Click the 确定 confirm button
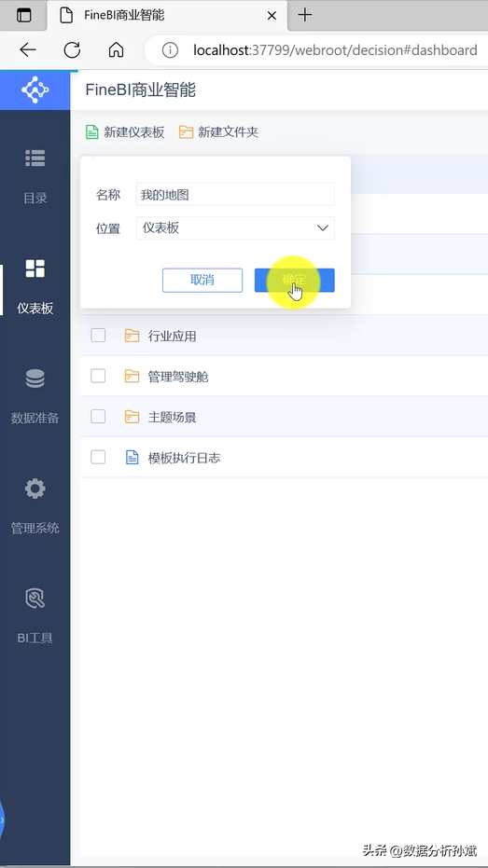The height and width of the screenshot is (868, 488). pos(295,280)
